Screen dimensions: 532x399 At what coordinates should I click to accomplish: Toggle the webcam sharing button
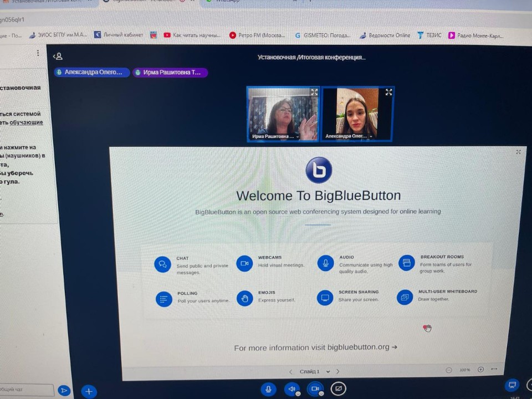pyautogui.click(x=315, y=390)
